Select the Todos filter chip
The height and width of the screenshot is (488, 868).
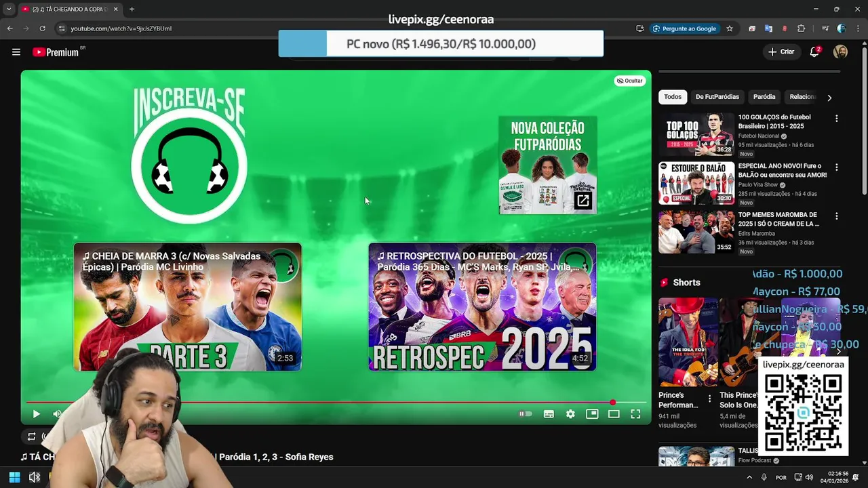(673, 97)
